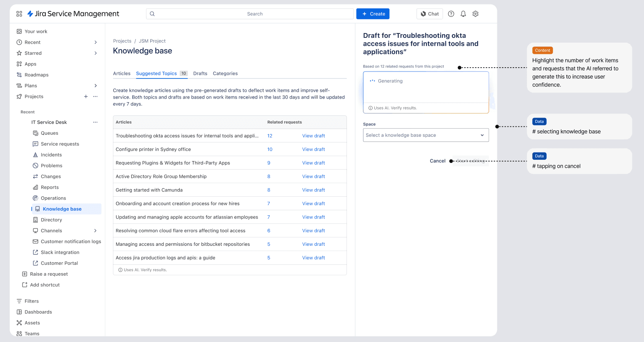
Task: Click the Incidents icon
Action: 35,155
